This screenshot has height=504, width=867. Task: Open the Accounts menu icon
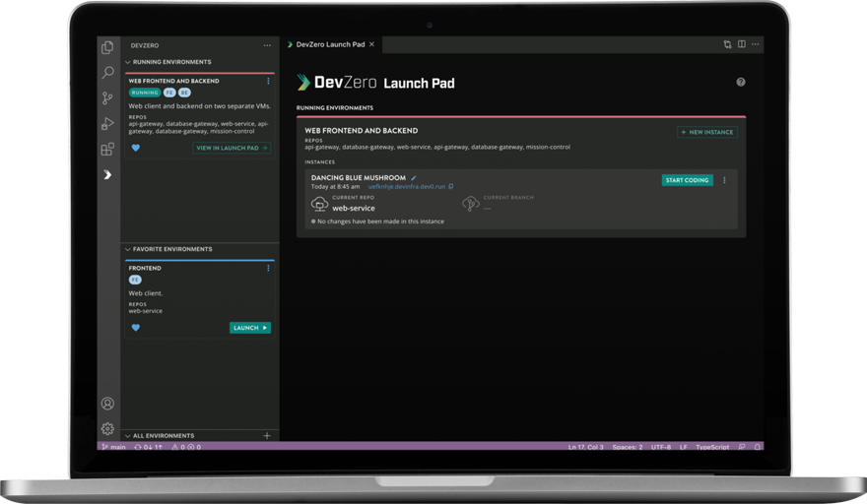click(107, 404)
